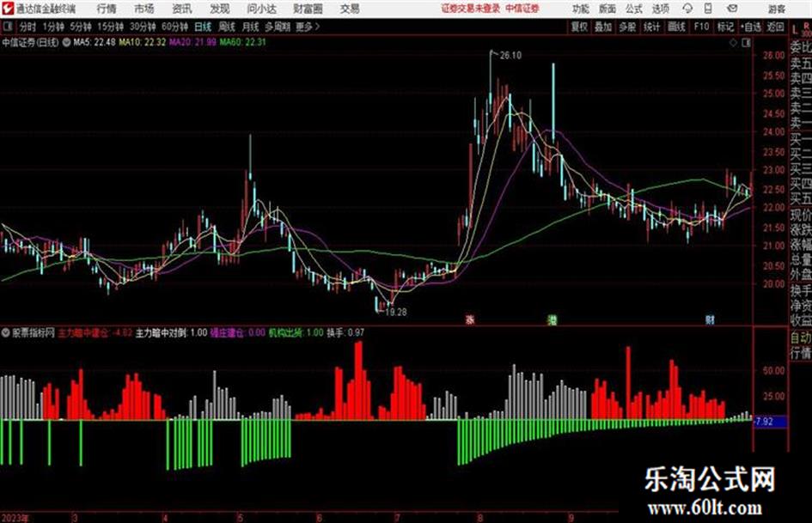Switch to 15分钟 chart period
This screenshot has height=523, width=812.
(x=110, y=27)
